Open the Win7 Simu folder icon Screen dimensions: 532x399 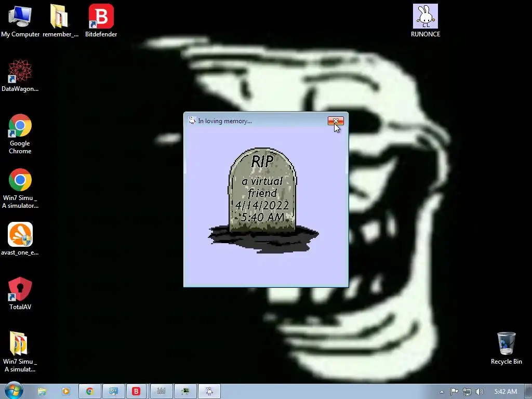point(20,352)
